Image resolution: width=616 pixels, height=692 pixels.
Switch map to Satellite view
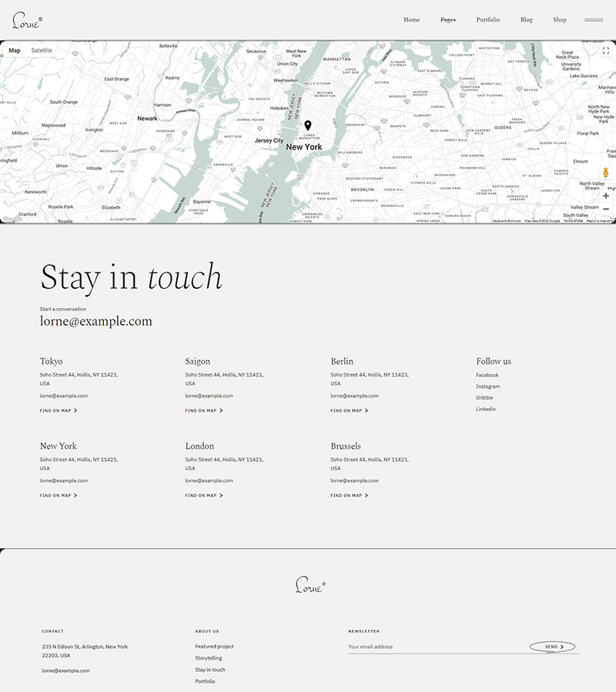(x=42, y=51)
